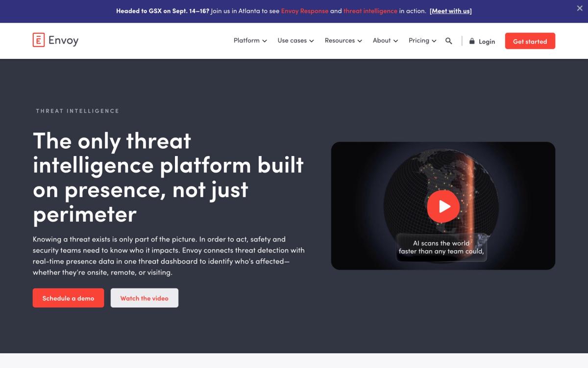Open the search magnifier icon
588x368 pixels.
coord(448,41)
